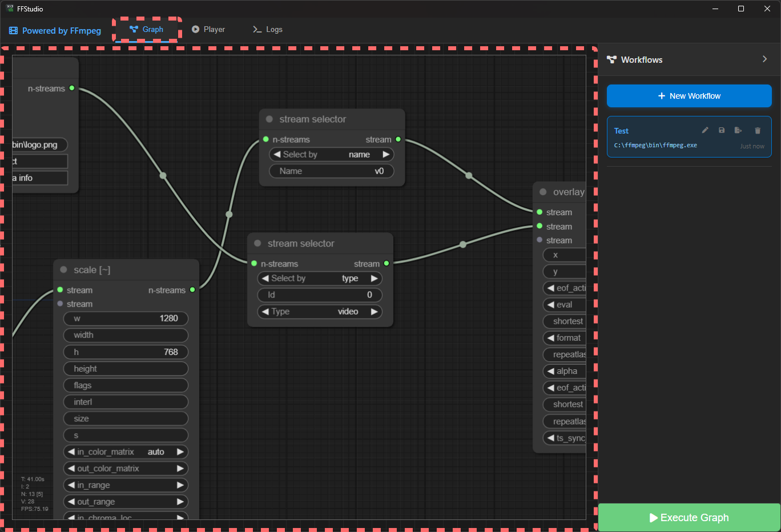
Task: Step overlay ts_sync option with left arrow
Action: (x=550, y=438)
